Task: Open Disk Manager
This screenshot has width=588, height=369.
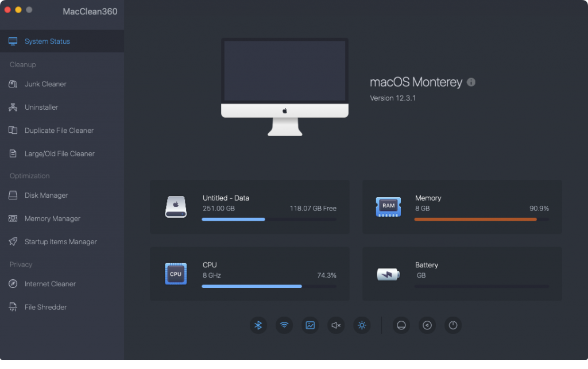Action: [62, 195]
